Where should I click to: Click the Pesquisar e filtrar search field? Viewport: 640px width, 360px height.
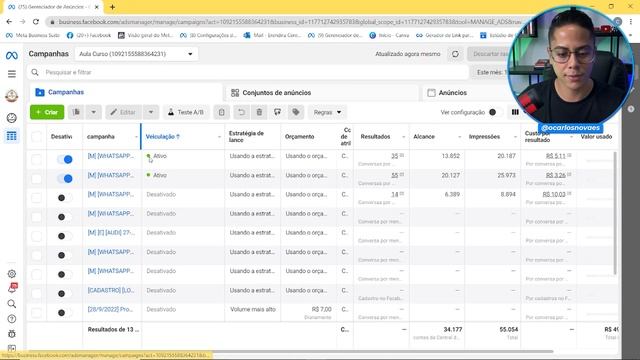(248, 72)
